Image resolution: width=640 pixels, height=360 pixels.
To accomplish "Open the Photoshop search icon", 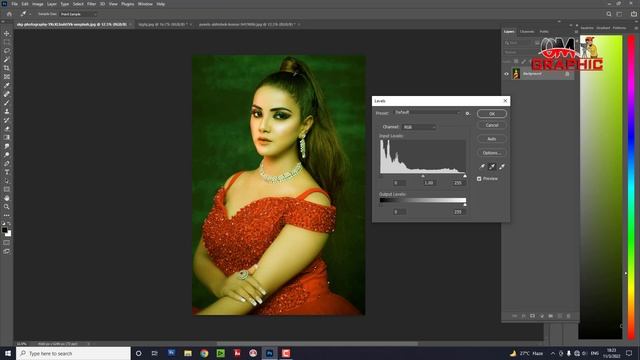I will (609, 14).
